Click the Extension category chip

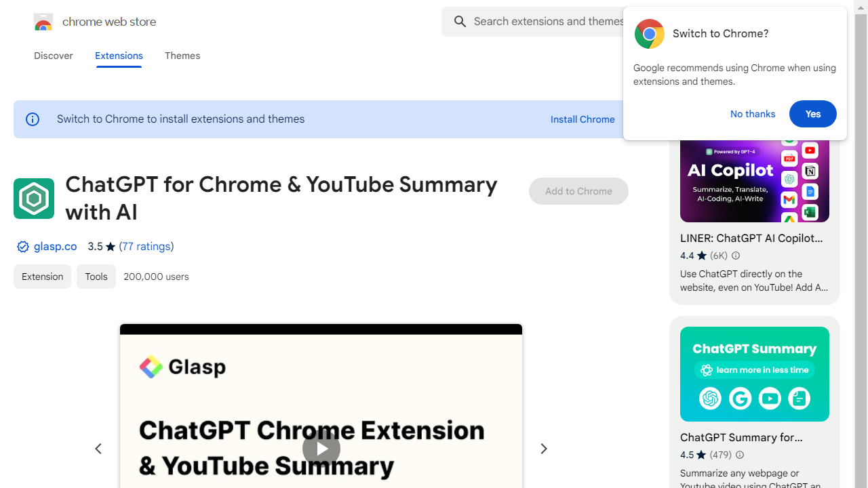pos(42,277)
